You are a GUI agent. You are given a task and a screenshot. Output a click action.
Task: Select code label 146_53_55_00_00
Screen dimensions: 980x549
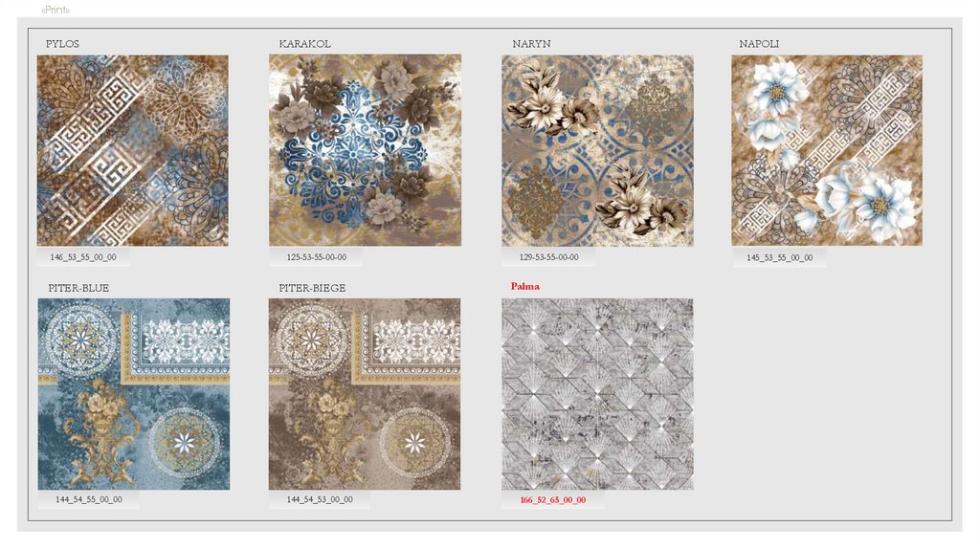click(83, 257)
